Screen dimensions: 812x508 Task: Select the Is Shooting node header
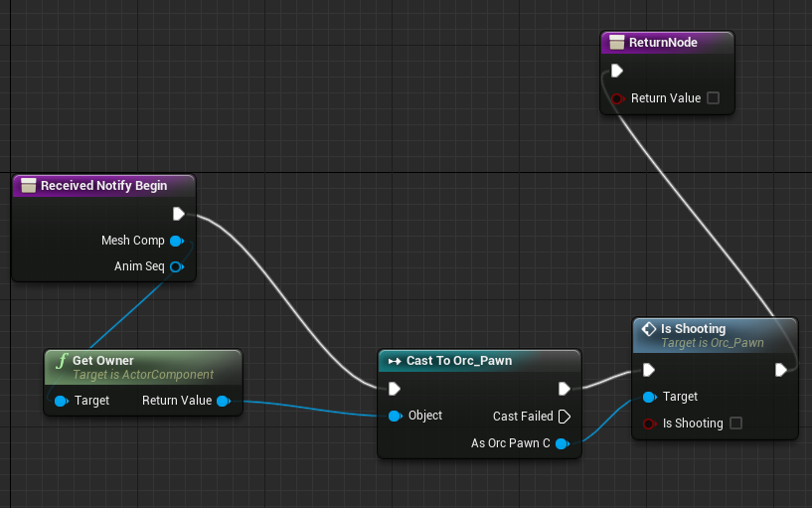716,336
